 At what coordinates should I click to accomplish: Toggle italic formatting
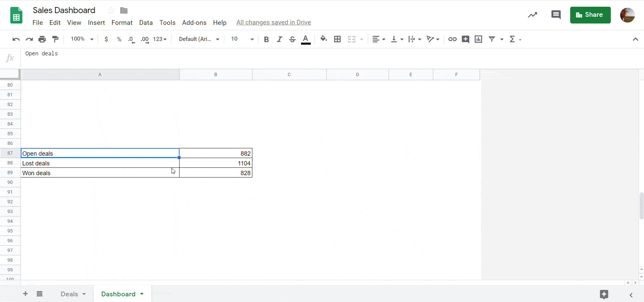(x=279, y=39)
